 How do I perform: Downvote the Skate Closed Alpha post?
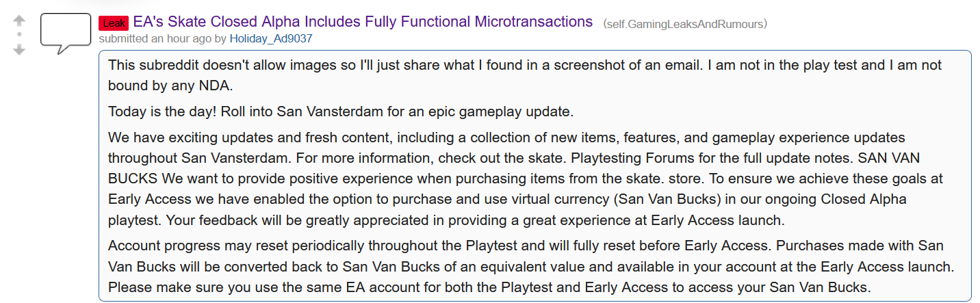click(19, 49)
